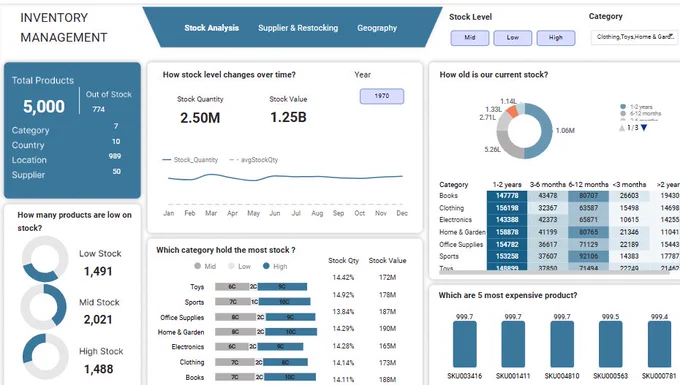The height and width of the screenshot is (385, 680).
Task: Click the Location count 989
Action: click(x=114, y=156)
